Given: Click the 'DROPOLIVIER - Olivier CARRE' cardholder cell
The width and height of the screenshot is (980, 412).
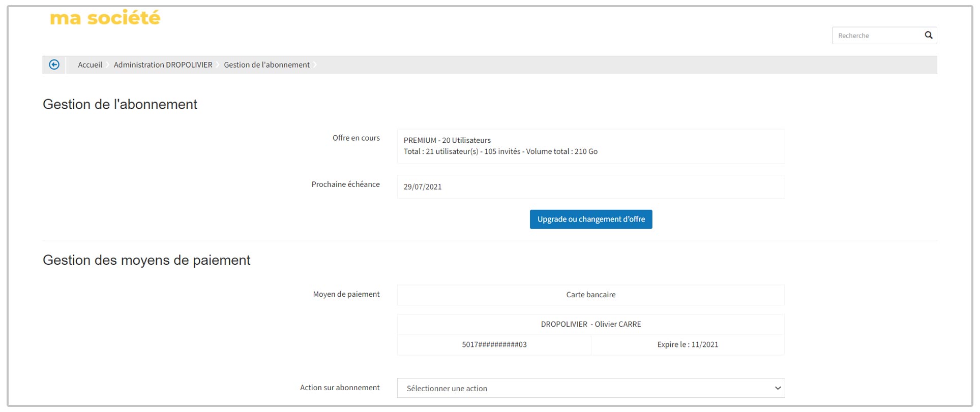Looking at the screenshot, I should 590,324.
